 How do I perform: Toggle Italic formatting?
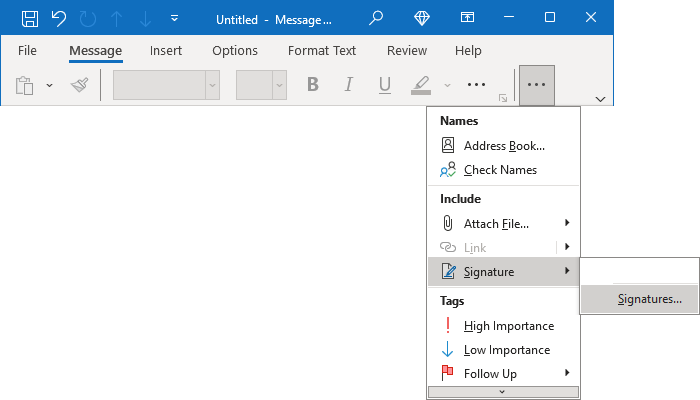349,84
